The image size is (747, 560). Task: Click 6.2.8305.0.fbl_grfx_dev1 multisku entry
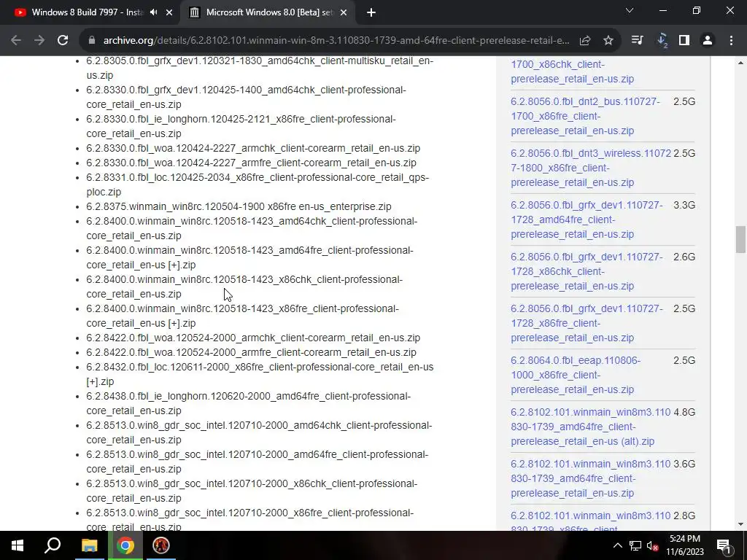click(260, 68)
